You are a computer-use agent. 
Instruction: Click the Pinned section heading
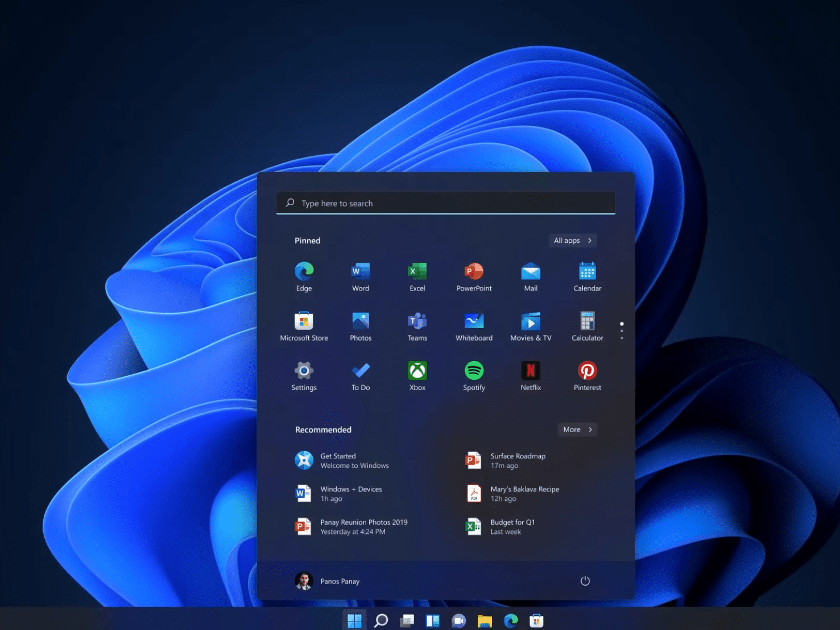pos(308,241)
